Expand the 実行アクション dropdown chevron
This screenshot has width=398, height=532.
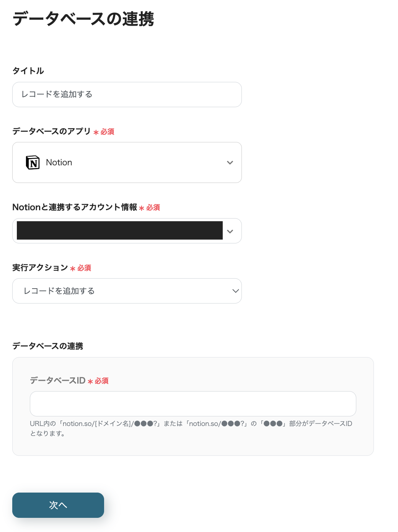pos(235,291)
